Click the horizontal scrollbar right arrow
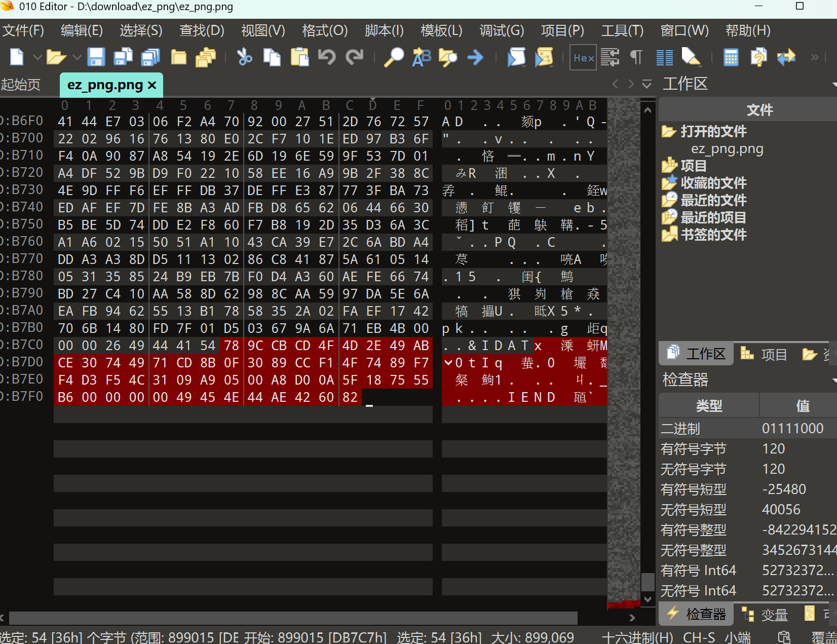The height and width of the screenshot is (644, 837). click(631, 618)
